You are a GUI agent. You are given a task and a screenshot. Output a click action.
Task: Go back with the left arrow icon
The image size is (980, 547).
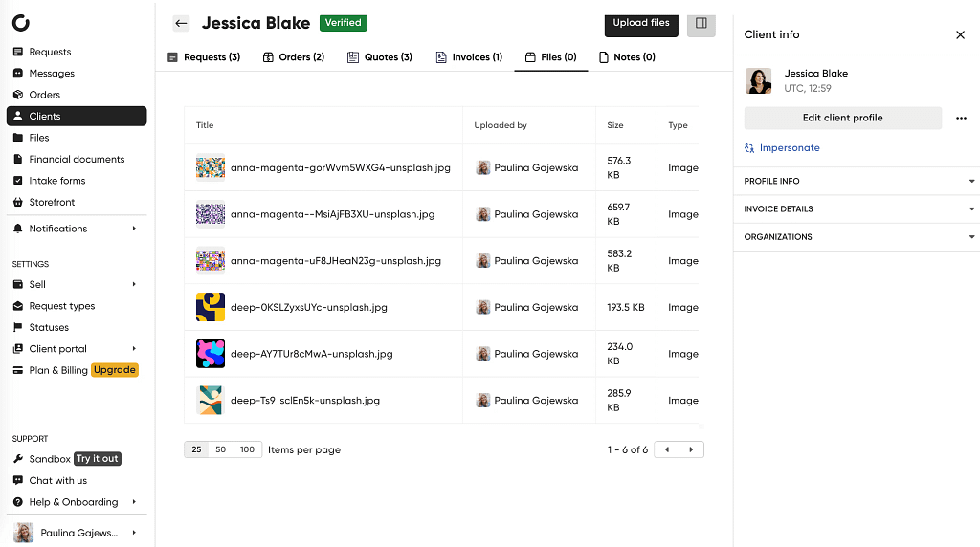pyautogui.click(x=181, y=24)
